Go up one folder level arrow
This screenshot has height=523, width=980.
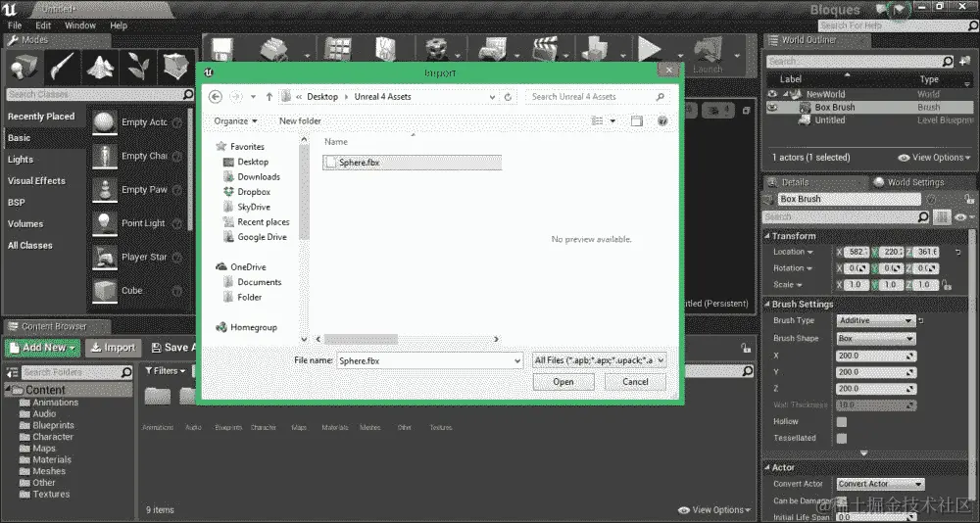pyautogui.click(x=269, y=97)
